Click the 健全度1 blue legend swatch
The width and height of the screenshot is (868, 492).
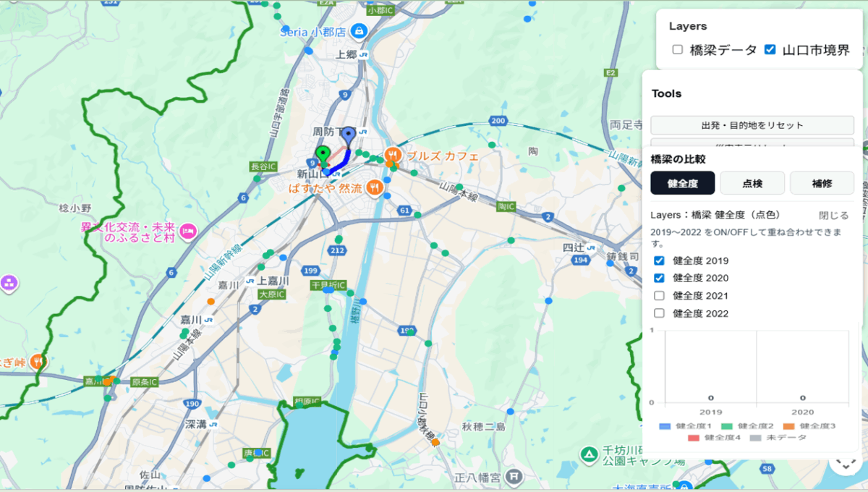(665, 426)
